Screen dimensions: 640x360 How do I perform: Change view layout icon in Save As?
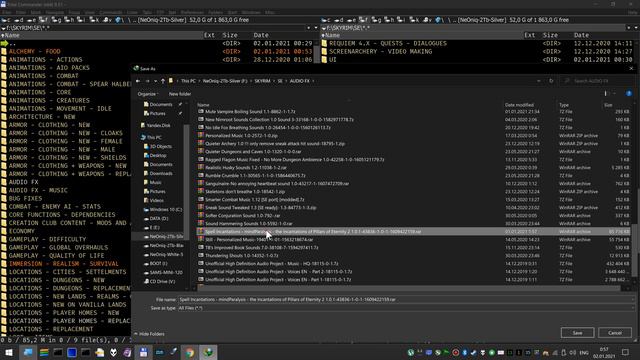coord(606,93)
